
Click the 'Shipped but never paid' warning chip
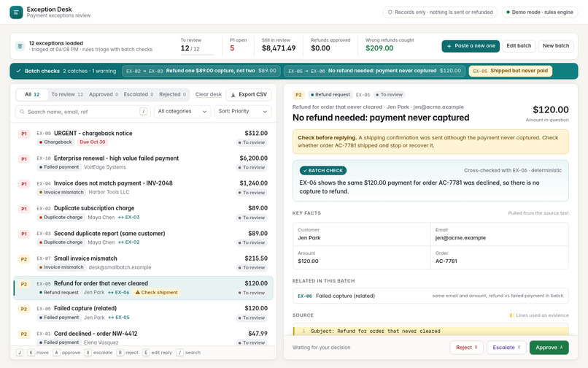(511, 71)
